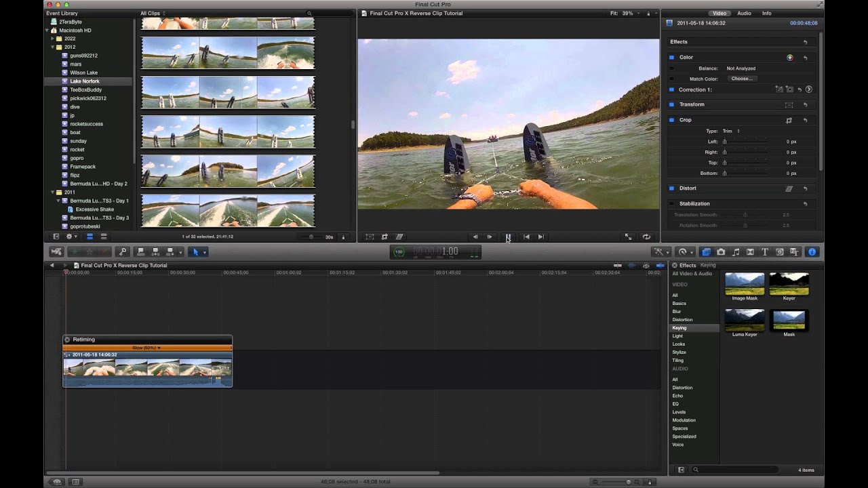Enter full screen playback view

[628, 237]
